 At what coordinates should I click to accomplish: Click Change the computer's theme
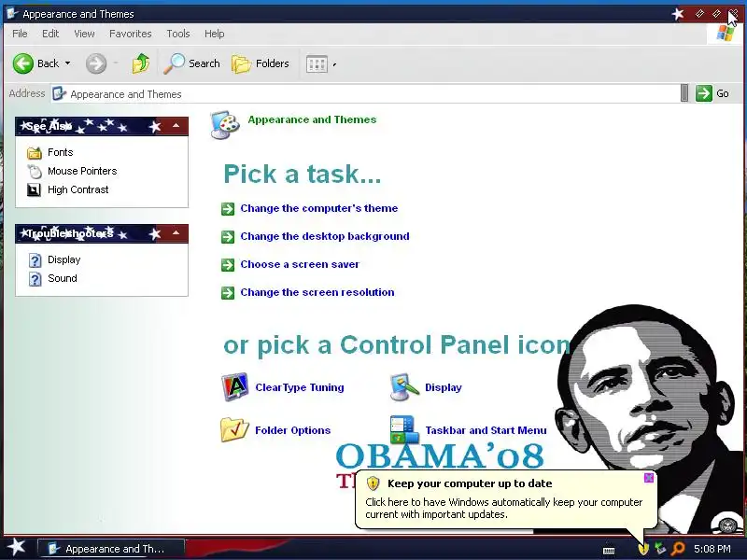pyautogui.click(x=318, y=208)
